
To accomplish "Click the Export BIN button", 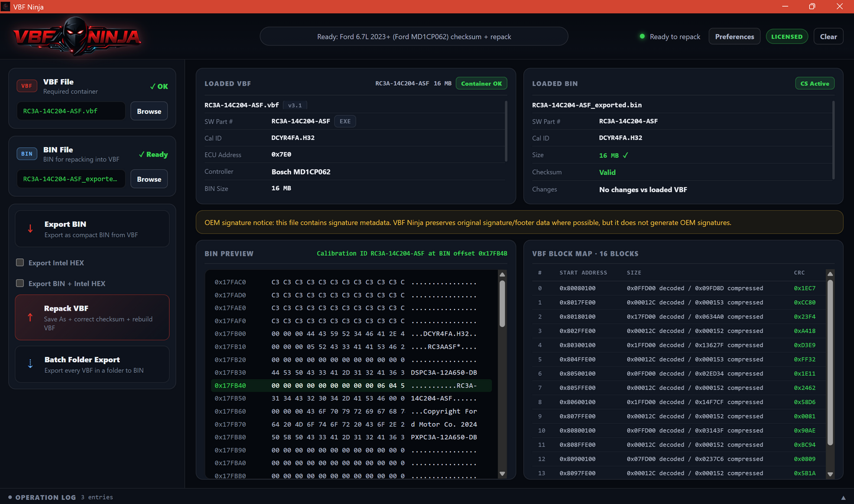I will (x=92, y=229).
